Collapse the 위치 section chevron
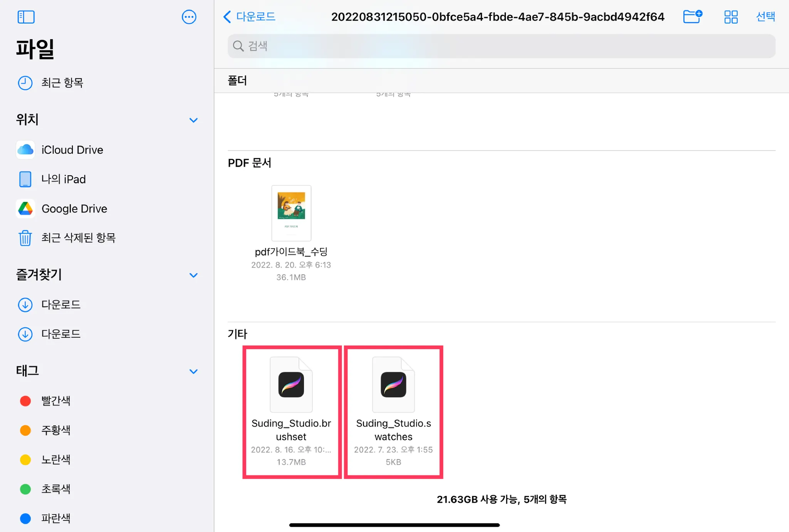Viewport: 789px width, 532px height. (193, 120)
